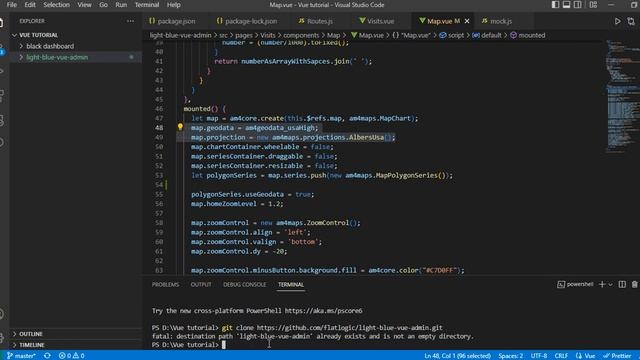Open new terminal launch profile dropdown
This screenshot has width=640, height=360.
(x=611, y=284)
